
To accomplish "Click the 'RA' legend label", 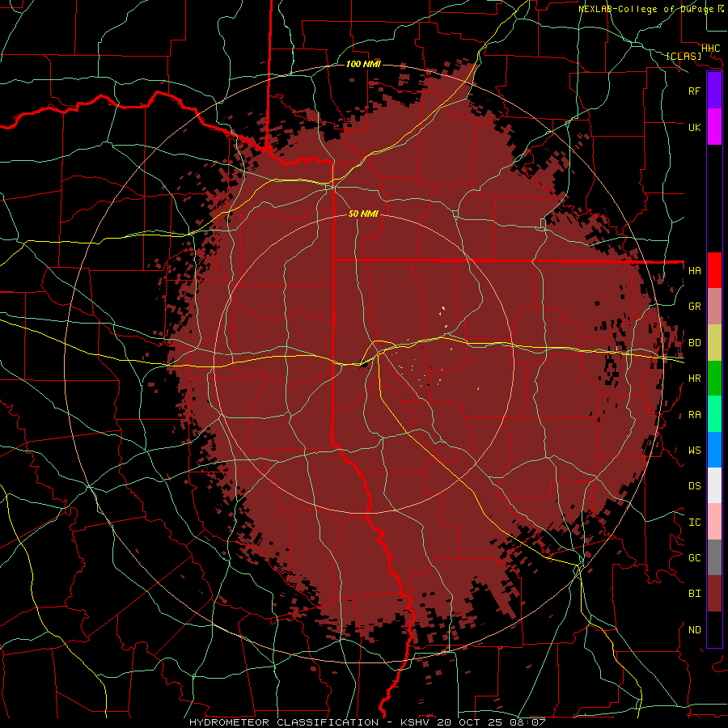I will click(694, 414).
